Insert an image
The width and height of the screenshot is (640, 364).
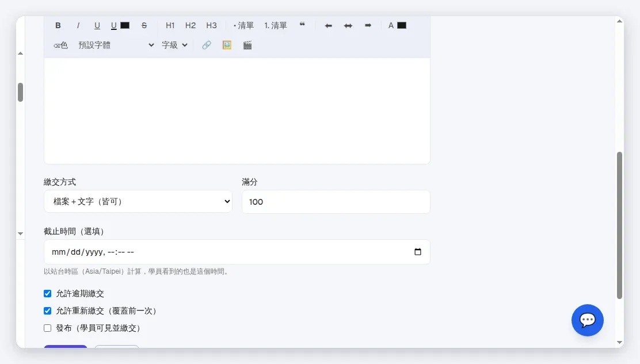tap(227, 45)
